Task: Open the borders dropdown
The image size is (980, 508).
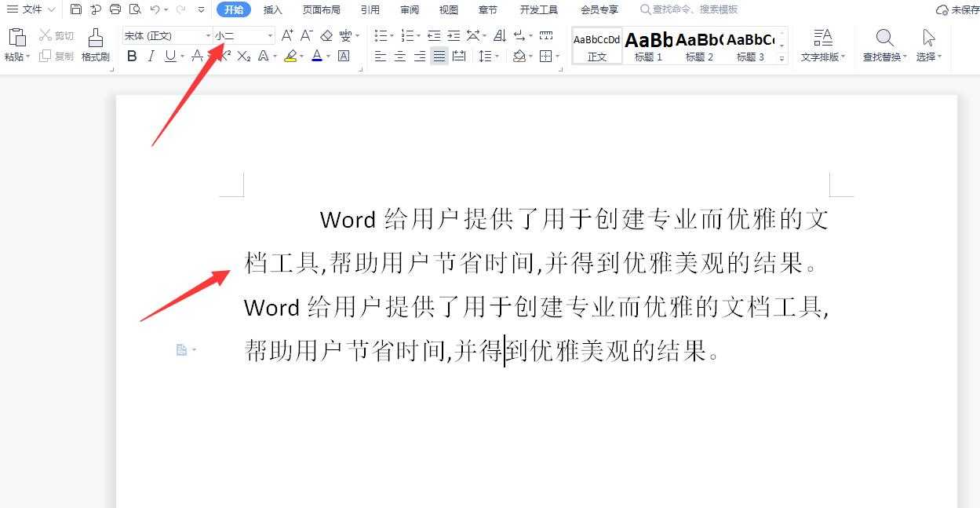Action: pos(558,57)
